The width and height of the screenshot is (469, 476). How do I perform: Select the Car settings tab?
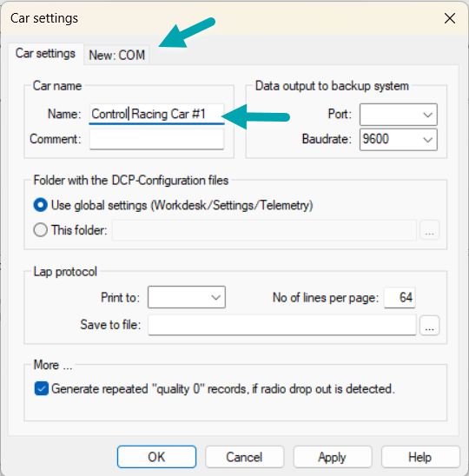[45, 54]
